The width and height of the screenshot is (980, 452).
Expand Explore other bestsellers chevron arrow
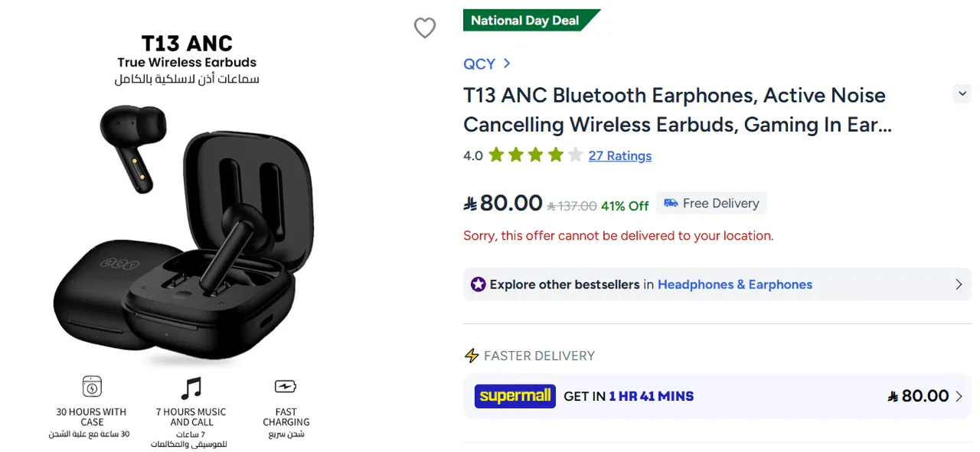click(x=959, y=285)
